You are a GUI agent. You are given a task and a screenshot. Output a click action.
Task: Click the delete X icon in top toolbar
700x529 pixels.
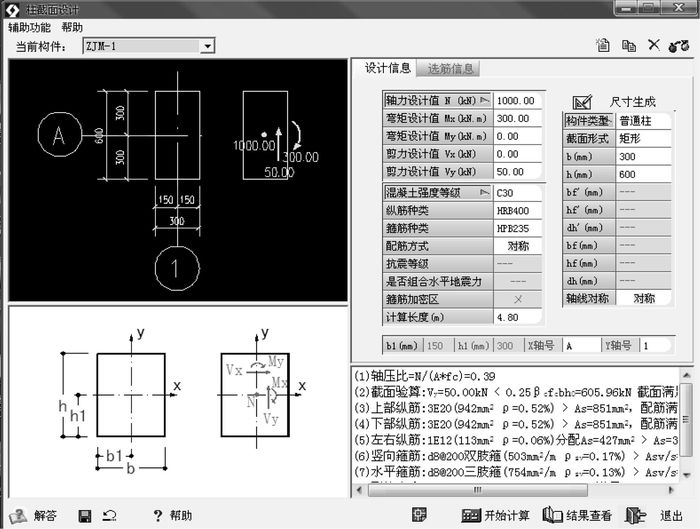point(653,45)
